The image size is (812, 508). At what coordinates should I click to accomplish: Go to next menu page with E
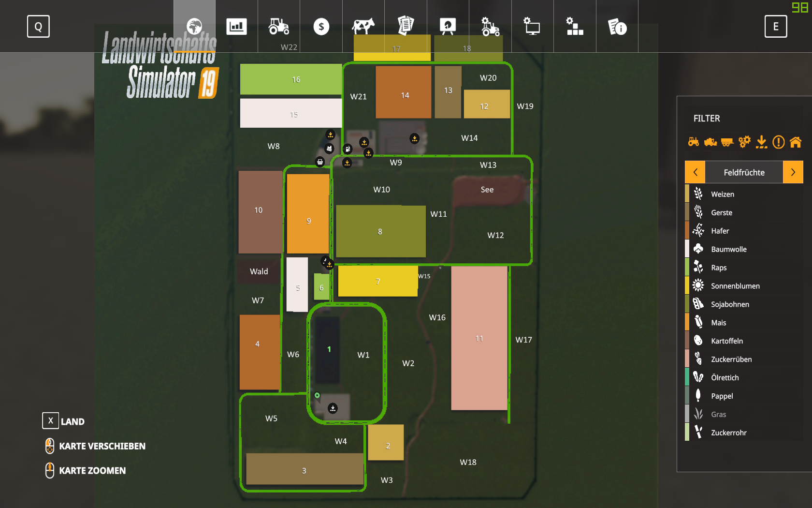coord(776,27)
